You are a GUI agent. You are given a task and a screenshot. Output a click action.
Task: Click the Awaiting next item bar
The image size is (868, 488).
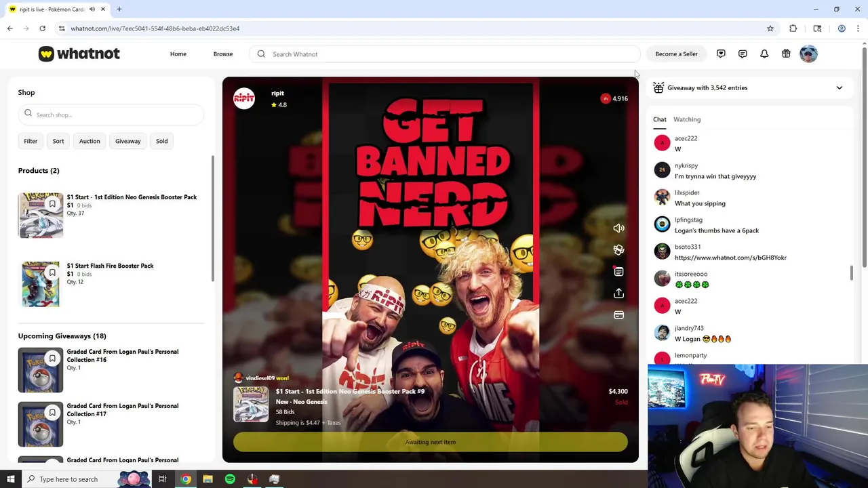tap(431, 442)
